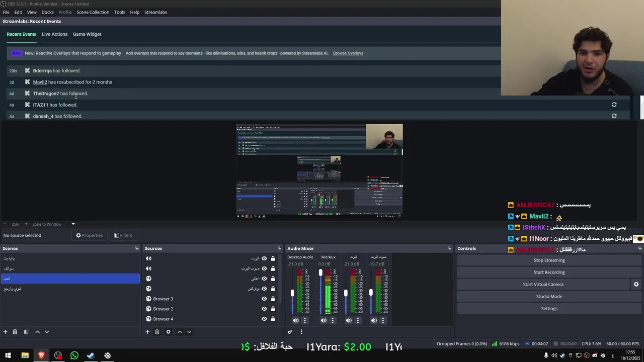This screenshot has height=362, width=644.
Task: Open source Filters button
Action: (x=123, y=235)
